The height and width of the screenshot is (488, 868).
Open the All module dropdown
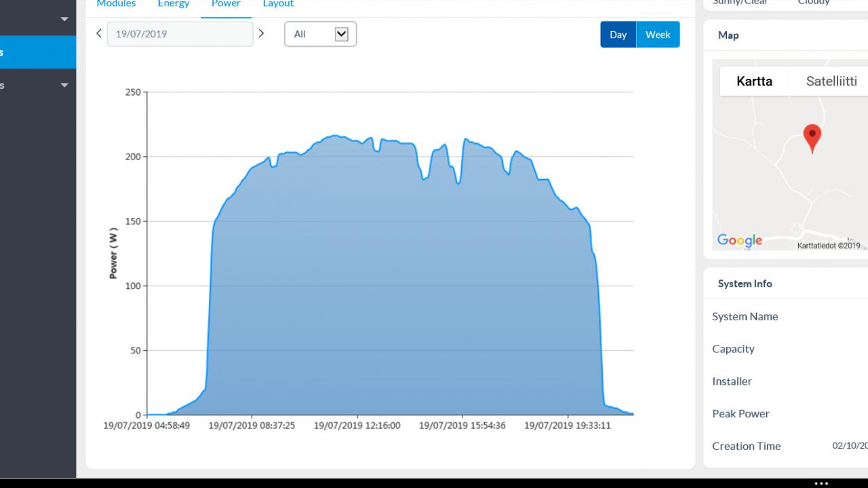(320, 34)
